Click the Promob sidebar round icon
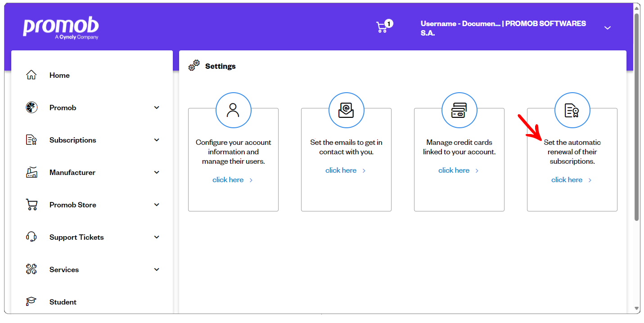The image size is (644, 323). (31, 108)
